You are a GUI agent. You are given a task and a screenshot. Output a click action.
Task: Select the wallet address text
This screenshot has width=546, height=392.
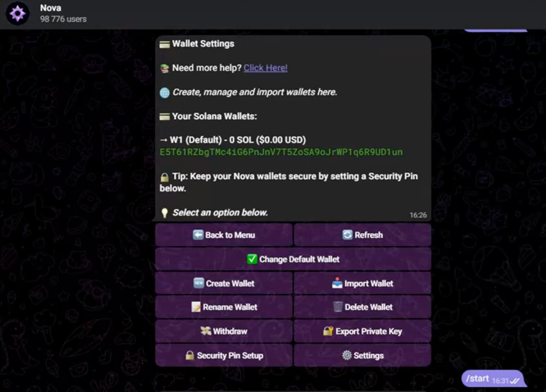[x=281, y=152]
